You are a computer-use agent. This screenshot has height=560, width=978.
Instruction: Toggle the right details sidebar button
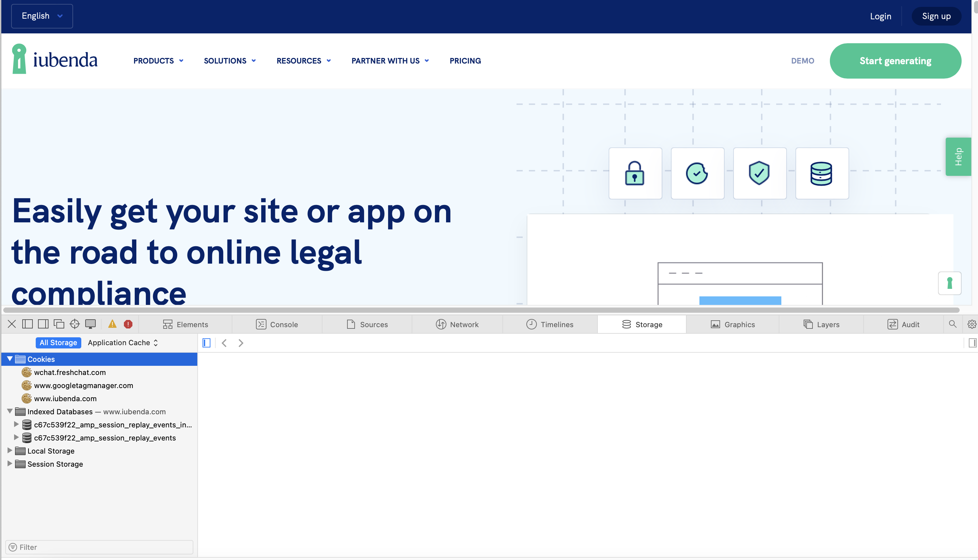pos(972,343)
